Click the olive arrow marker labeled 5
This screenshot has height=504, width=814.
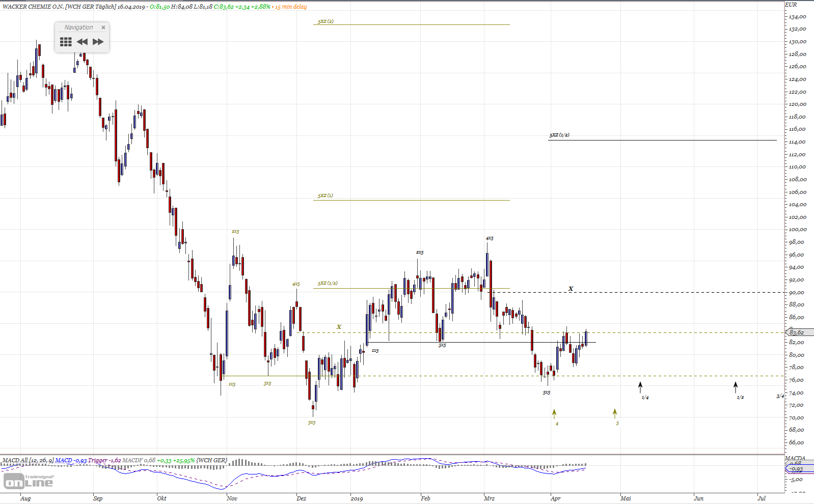tap(615, 413)
